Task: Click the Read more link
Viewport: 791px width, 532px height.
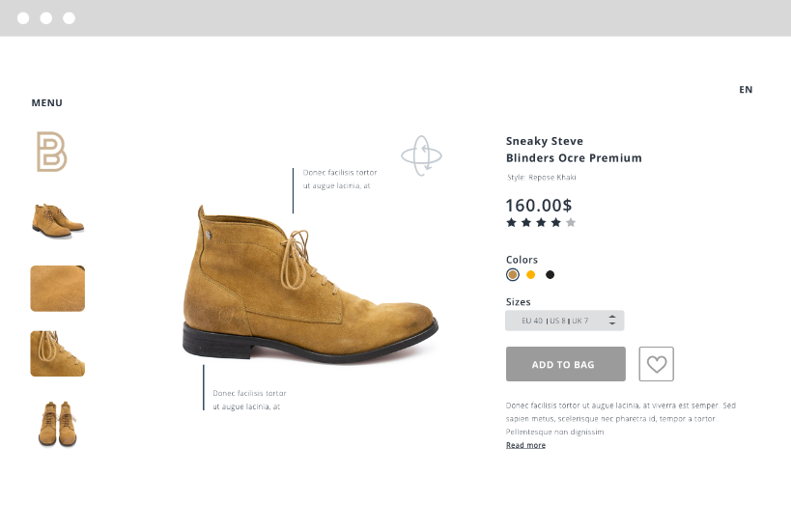Action: coord(525,445)
